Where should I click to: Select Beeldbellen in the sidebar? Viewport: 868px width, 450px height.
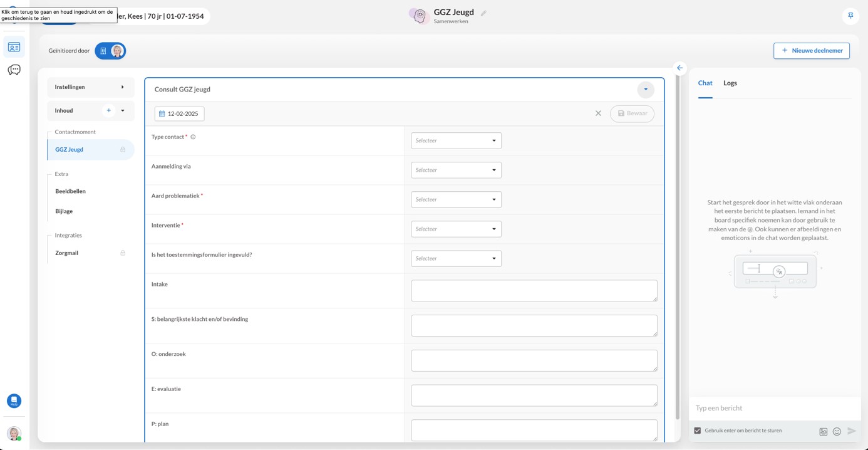point(70,191)
